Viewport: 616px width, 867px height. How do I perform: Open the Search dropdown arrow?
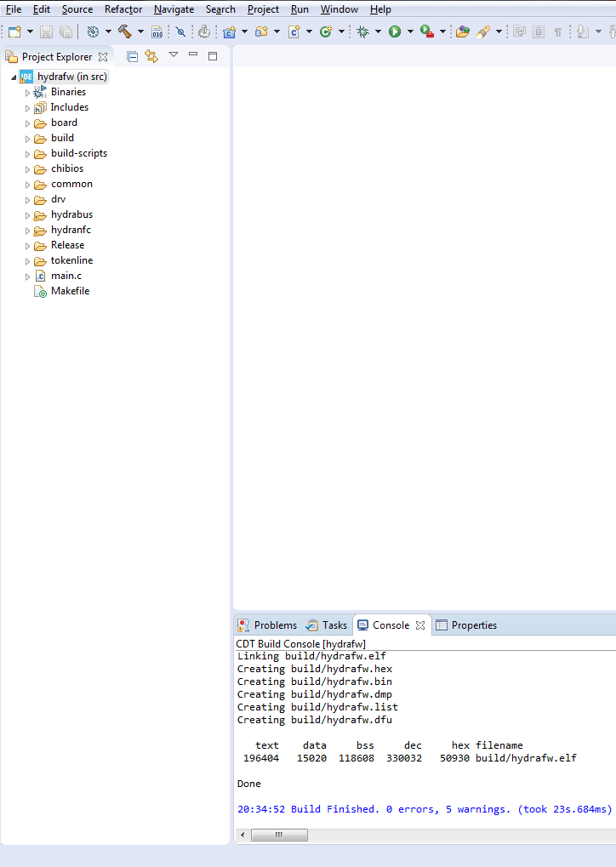[x=499, y=31]
